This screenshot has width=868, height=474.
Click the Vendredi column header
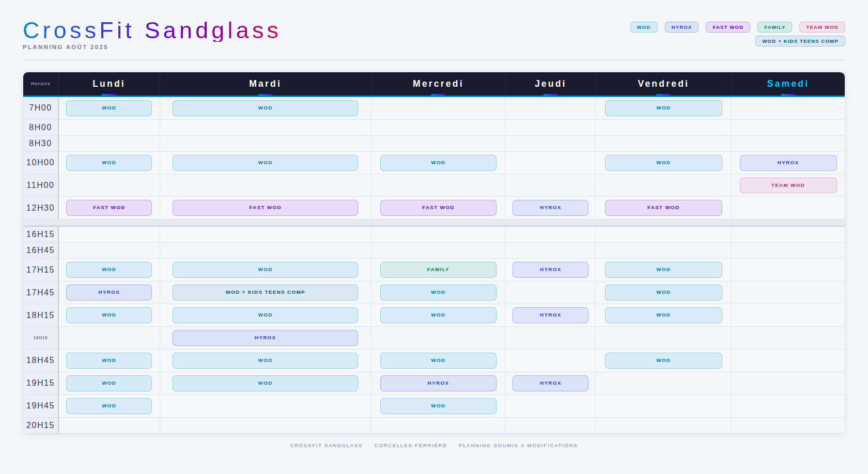(x=663, y=84)
